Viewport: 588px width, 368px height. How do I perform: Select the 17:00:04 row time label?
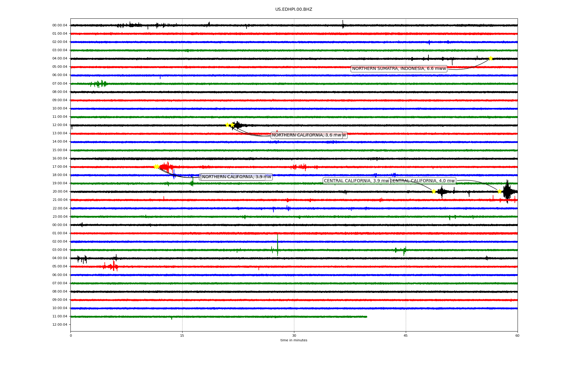60,167
